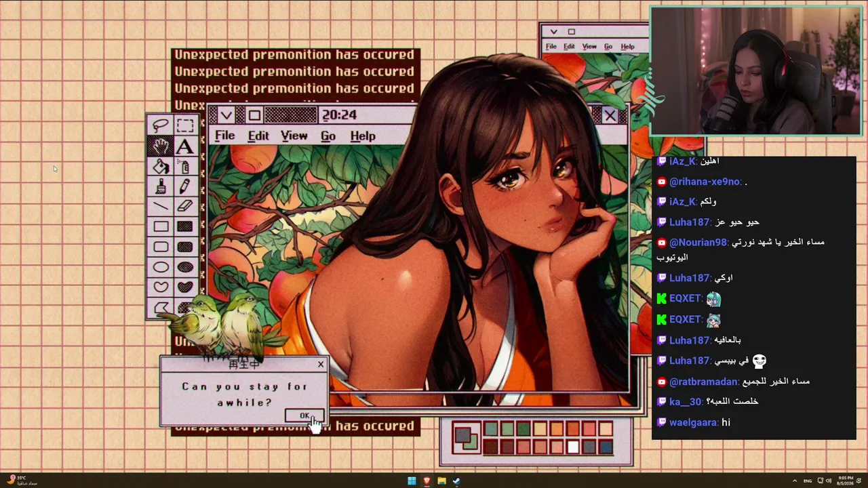Select the Spray Can tool
868x488 pixels.
185,166
